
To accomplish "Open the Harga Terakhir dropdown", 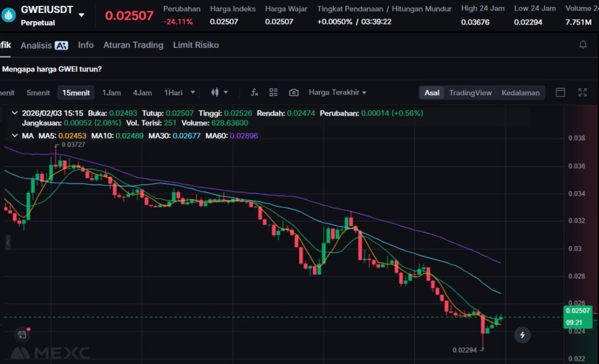I will tap(338, 92).
